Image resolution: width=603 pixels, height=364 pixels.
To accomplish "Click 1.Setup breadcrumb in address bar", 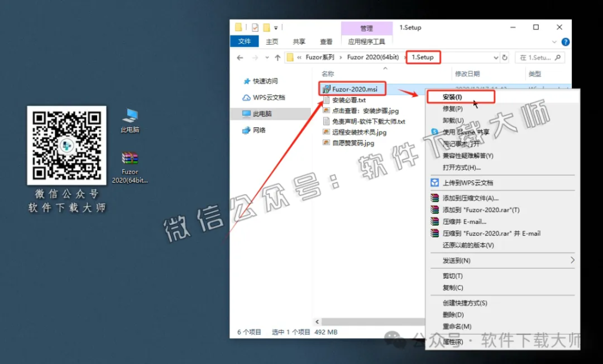I will (x=423, y=57).
